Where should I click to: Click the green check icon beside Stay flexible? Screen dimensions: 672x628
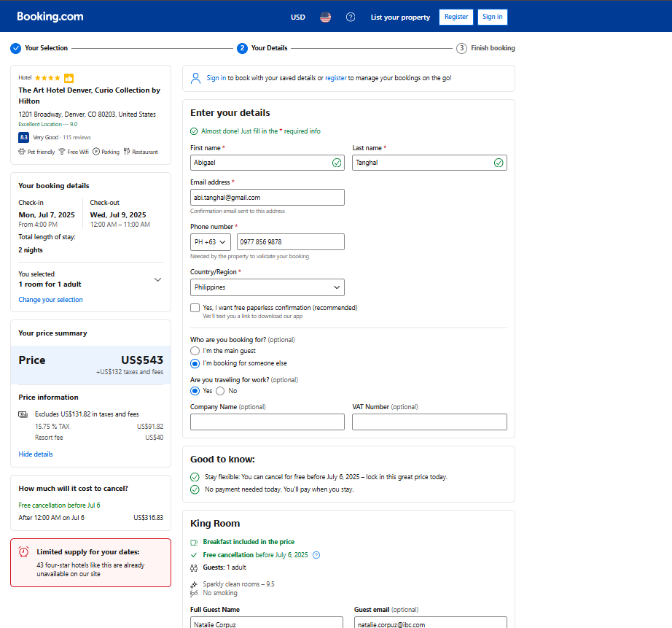[195, 477]
